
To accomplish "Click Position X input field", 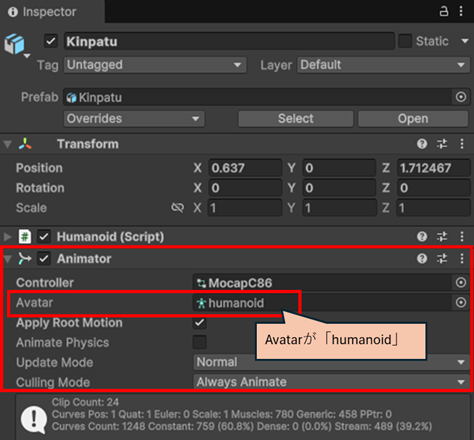I will point(245,168).
